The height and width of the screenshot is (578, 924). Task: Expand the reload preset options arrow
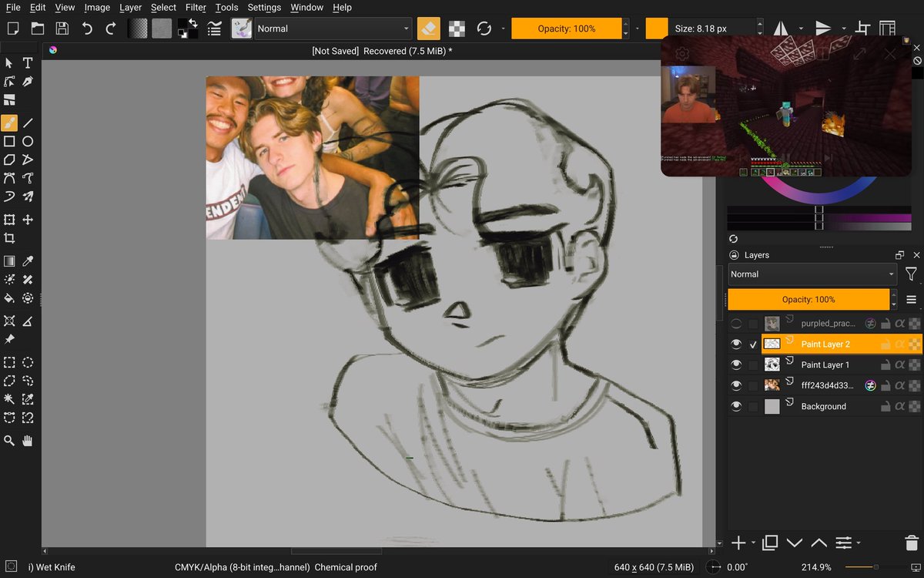(x=503, y=29)
